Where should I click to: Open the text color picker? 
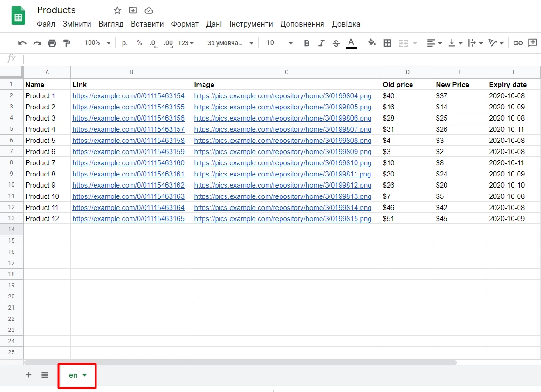[x=351, y=43]
